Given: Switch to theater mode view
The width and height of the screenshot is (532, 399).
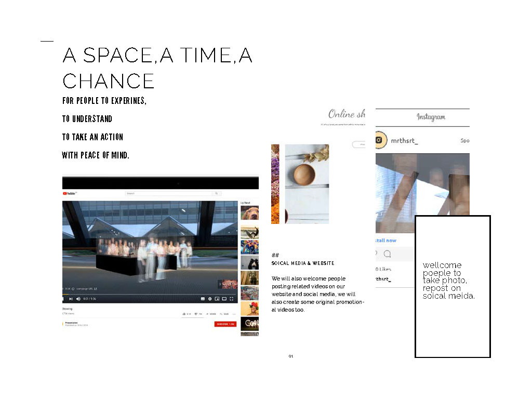Looking at the screenshot, I should [224, 299].
